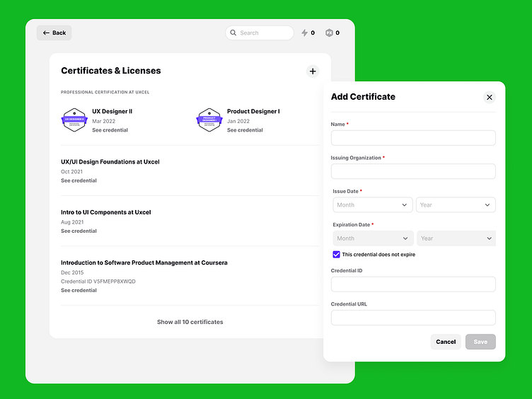Expand the Expiration Date Year dropdown
This screenshot has height=399, width=532.
click(456, 238)
